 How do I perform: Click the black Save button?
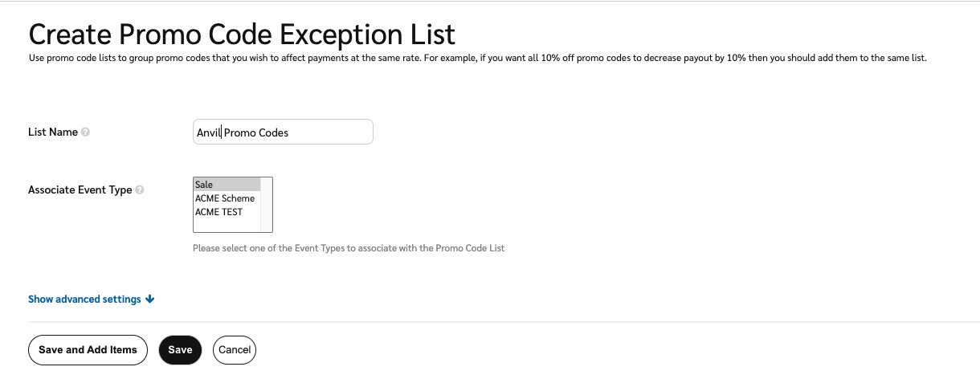[180, 350]
